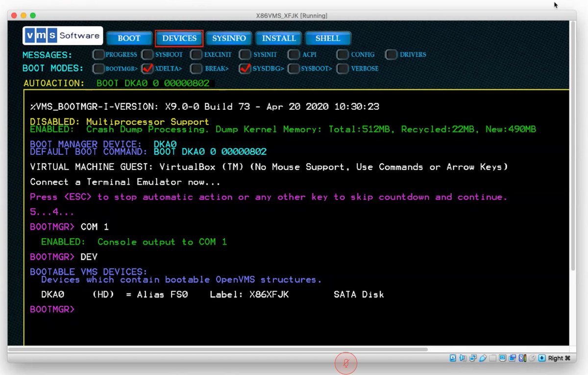Open the audio settings icon in VirtualBox status bar
588x375 pixels.
[x=463, y=358]
